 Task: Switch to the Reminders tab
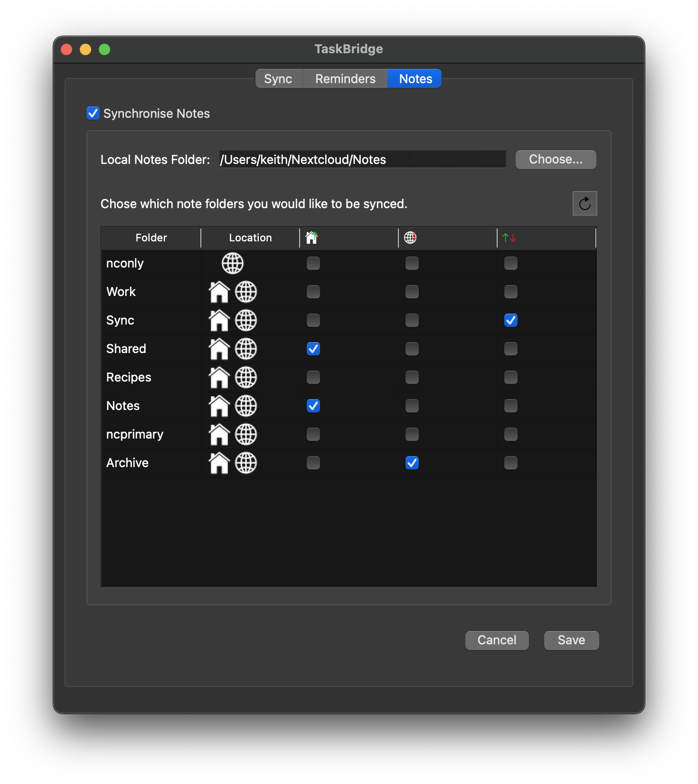[345, 79]
